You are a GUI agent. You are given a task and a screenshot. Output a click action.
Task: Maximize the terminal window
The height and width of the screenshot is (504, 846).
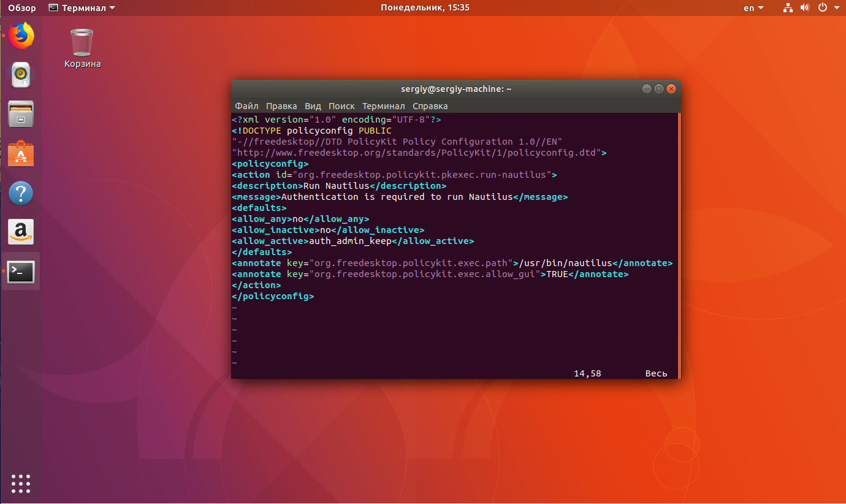(658, 89)
